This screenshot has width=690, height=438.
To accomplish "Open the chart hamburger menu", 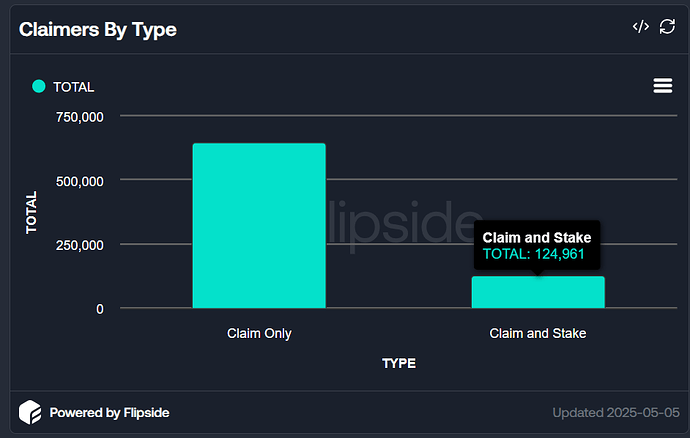I will (662, 86).
